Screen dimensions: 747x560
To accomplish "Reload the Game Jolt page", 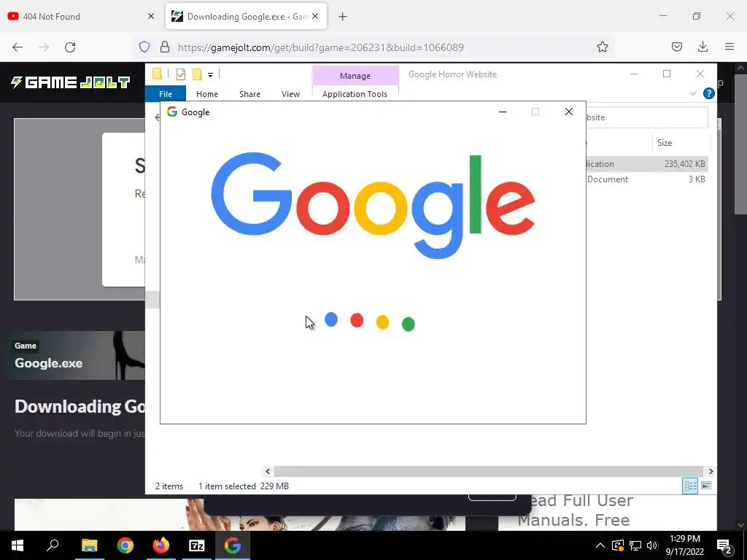I will coord(70,47).
